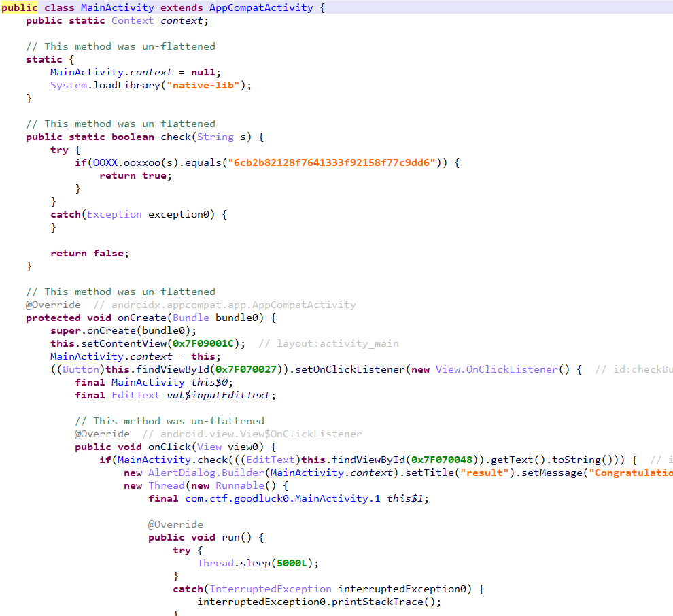This screenshot has height=616, width=673.
Task: Select the this$1 field name
Action: (405, 498)
